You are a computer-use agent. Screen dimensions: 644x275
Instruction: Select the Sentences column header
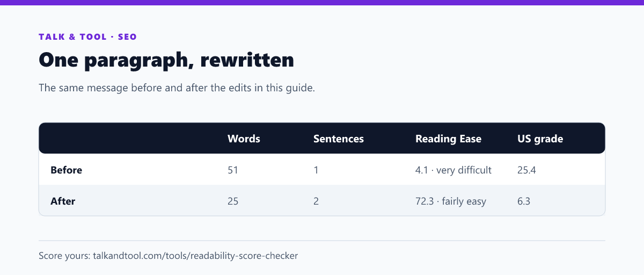click(x=339, y=139)
